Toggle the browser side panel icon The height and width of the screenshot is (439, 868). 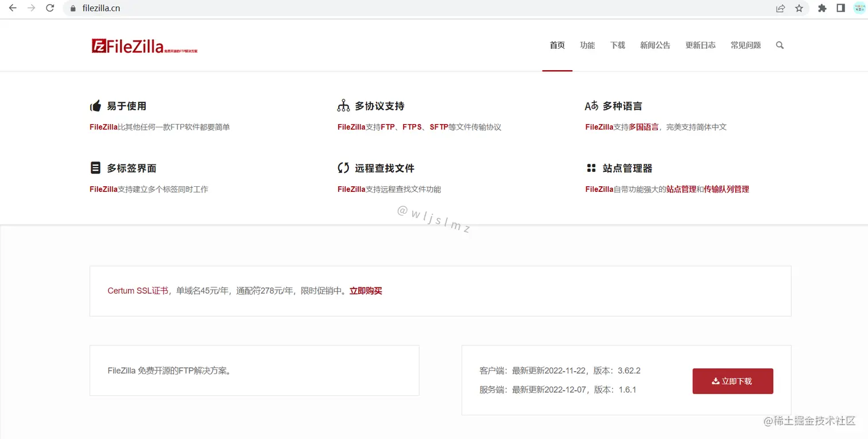point(840,8)
